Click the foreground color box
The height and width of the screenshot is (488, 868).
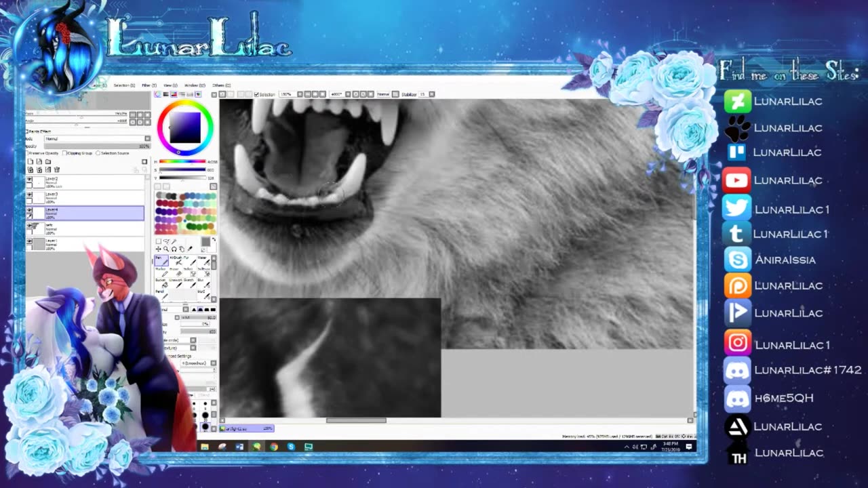[205, 242]
